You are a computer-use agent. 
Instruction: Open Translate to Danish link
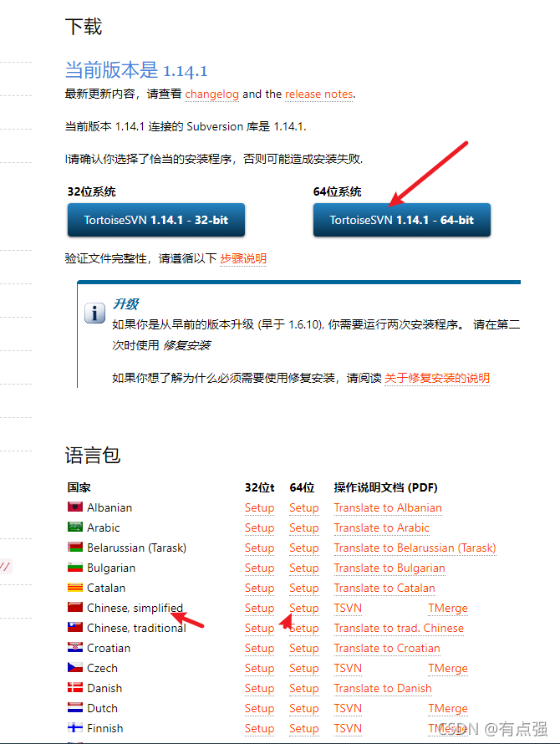[383, 688]
